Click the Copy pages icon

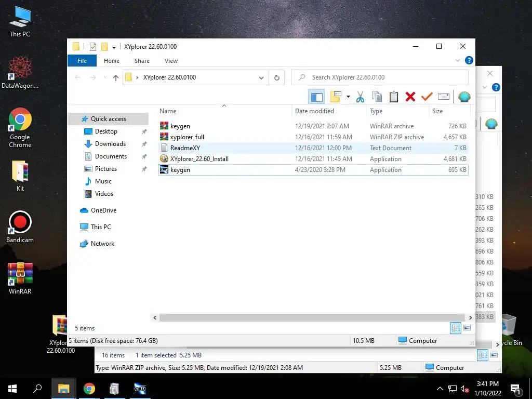click(377, 97)
